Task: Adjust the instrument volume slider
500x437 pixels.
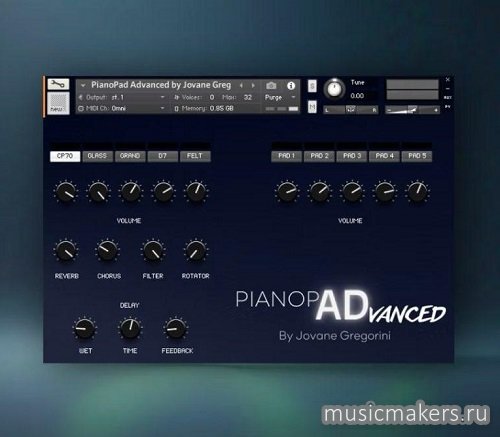Action: pyautogui.click(x=412, y=109)
